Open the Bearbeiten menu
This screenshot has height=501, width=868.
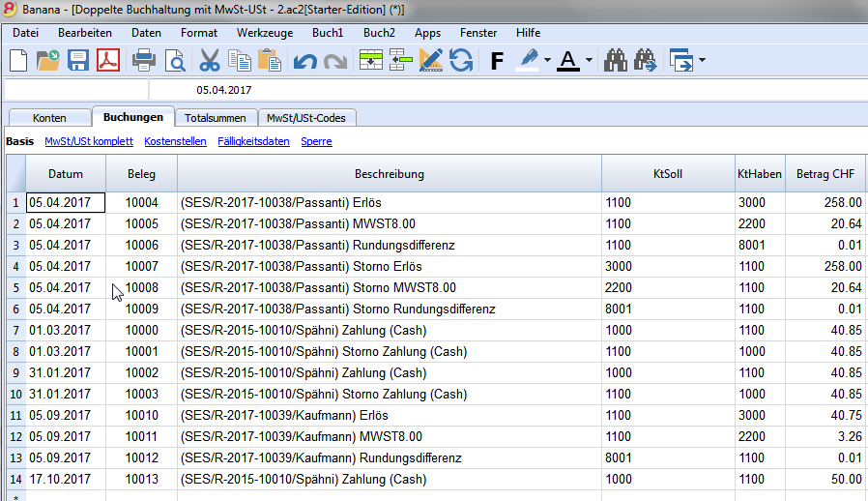click(x=85, y=33)
